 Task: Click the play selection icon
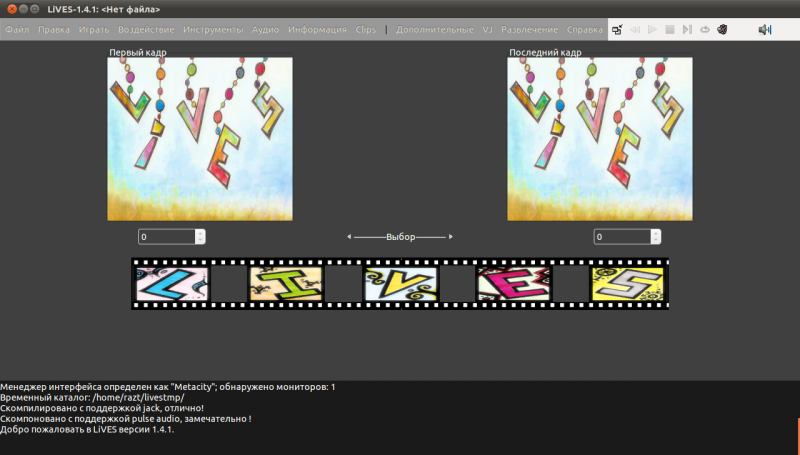point(687,30)
